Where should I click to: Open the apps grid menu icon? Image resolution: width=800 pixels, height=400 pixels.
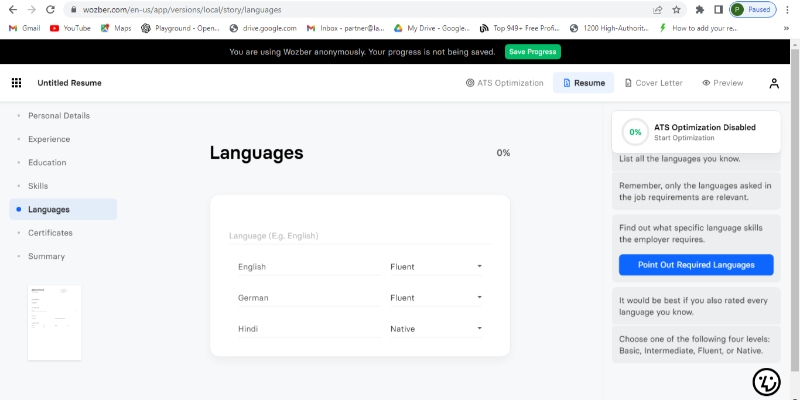(x=16, y=83)
